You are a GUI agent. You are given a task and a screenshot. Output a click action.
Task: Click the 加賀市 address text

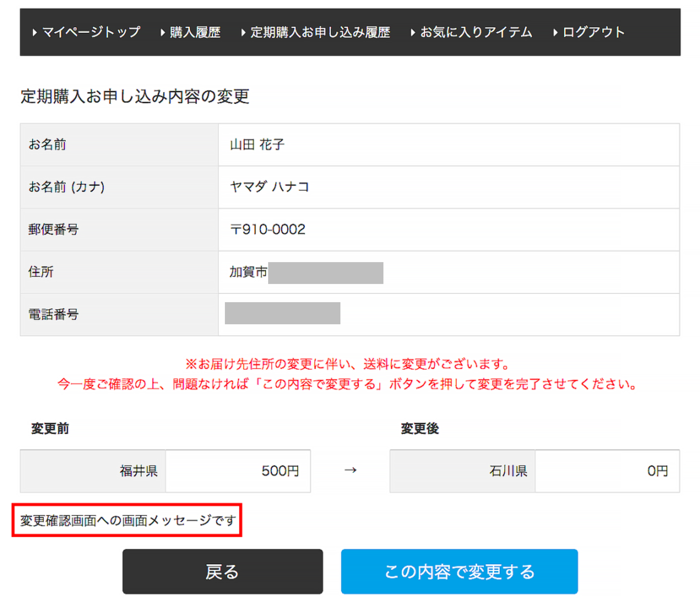[248, 272]
